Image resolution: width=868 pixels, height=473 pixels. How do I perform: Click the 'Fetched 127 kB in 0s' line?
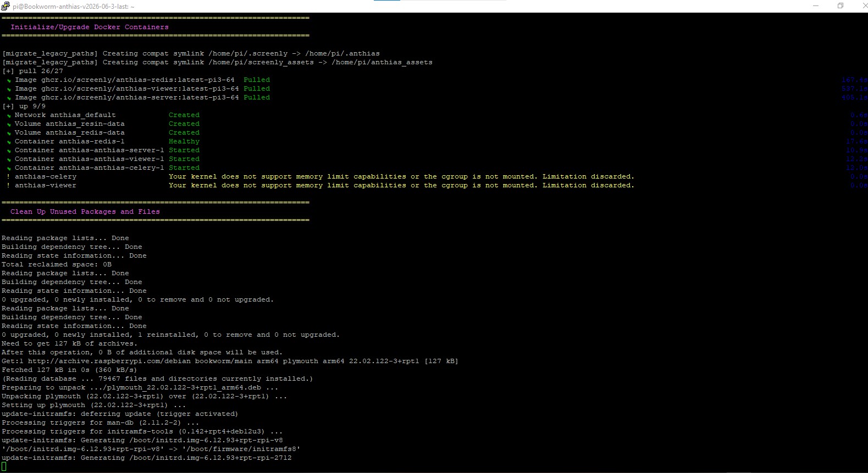(69, 370)
